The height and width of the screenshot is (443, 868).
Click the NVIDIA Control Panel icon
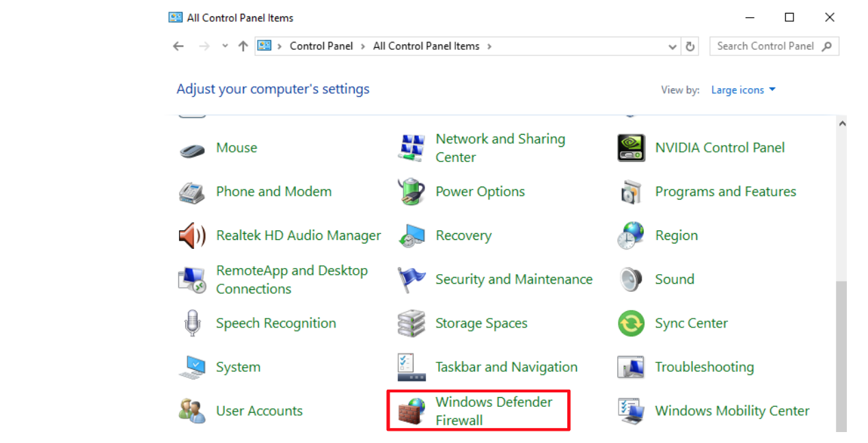[631, 148]
